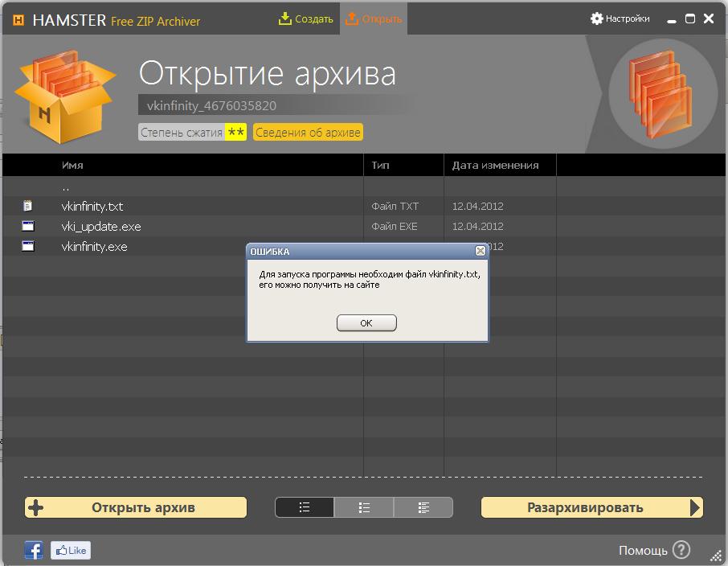Maximize the Hamster archiver window
728x566 pixels.
point(690,19)
